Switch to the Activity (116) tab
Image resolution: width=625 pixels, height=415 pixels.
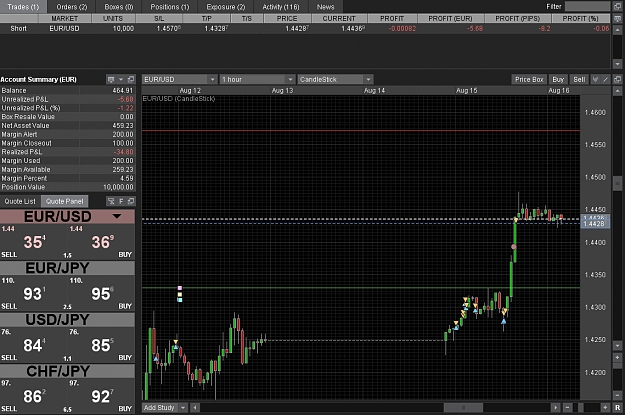281,7
